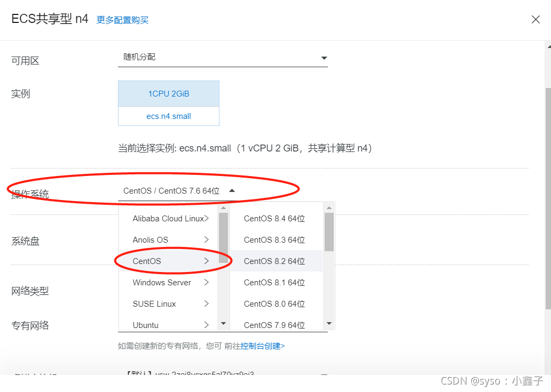Select CentOS 8.2 64位 version

point(276,261)
